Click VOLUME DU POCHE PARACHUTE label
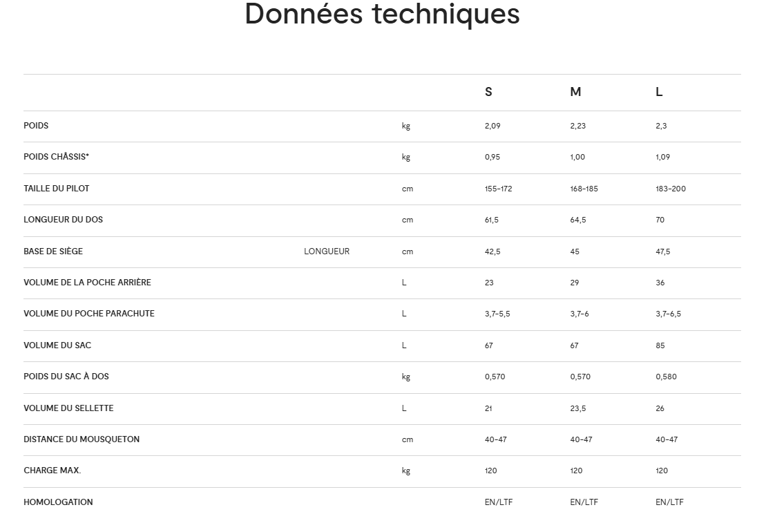Viewport: 766px width, 532px height. point(89,314)
